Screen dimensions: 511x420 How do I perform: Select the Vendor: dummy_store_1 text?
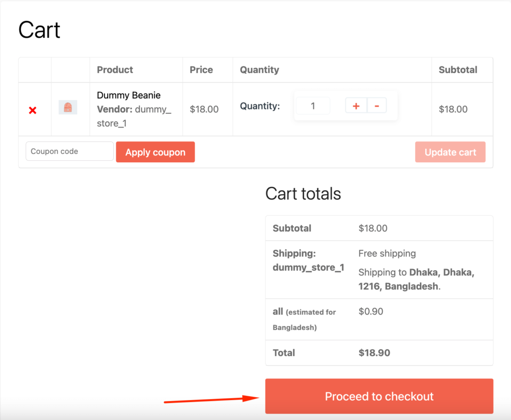(134, 116)
